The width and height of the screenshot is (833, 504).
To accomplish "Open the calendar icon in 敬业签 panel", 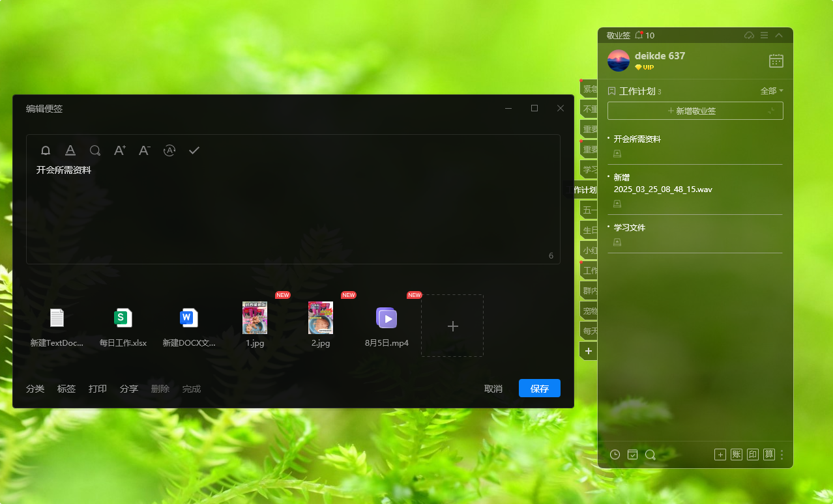I will pos(776,61).
